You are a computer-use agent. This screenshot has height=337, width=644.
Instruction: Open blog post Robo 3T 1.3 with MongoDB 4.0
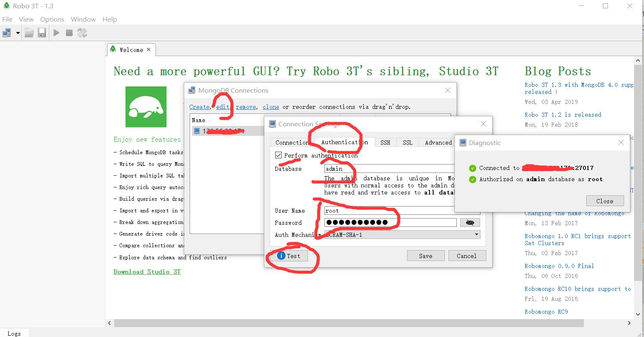click(579, 88)
